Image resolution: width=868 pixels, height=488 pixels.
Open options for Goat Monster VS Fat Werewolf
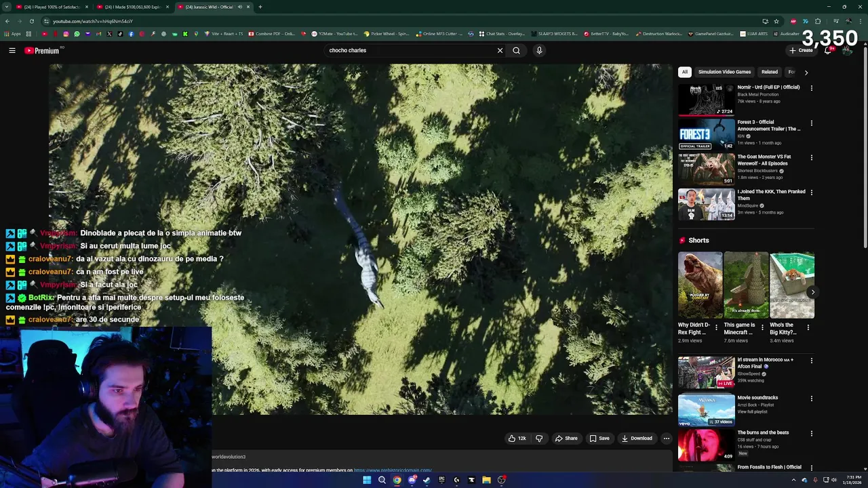click(811, 157)
